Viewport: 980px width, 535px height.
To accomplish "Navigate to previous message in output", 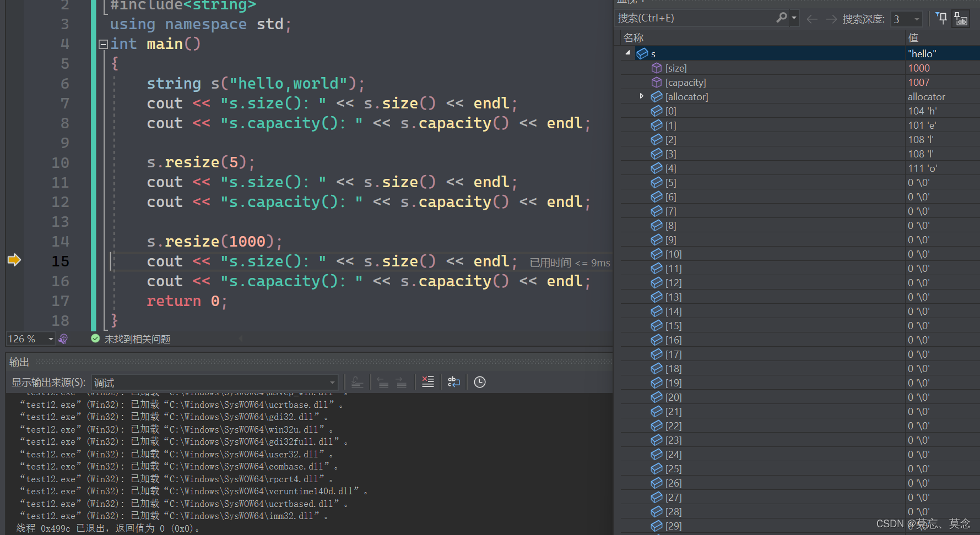I will [x=383, y=381].
